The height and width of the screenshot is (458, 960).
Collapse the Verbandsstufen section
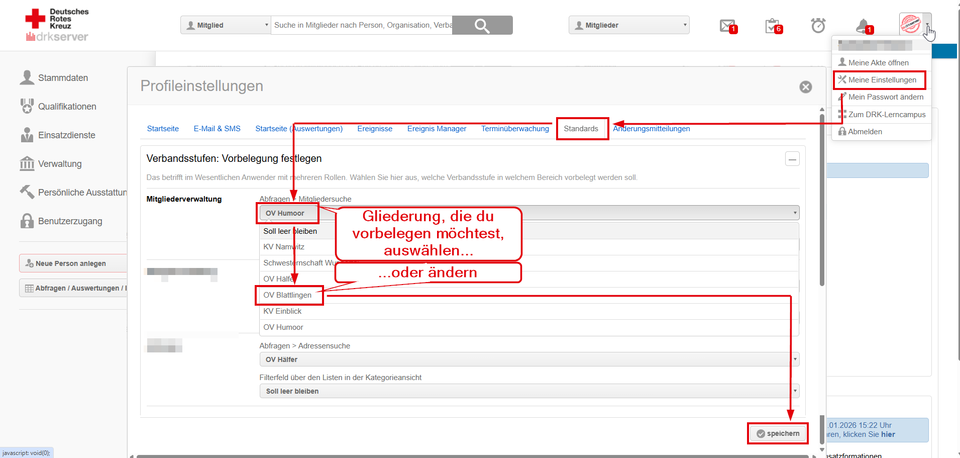tap(792, 158)
